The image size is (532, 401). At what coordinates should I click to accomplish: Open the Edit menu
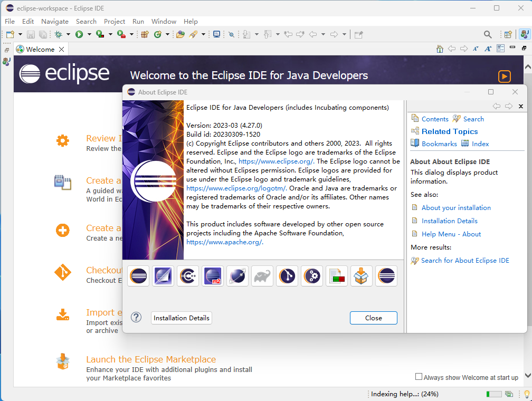28,22
